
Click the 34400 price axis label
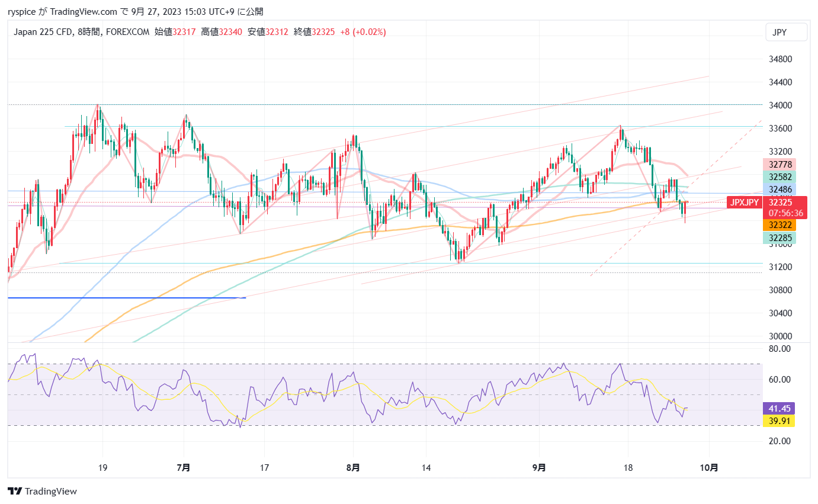[x=779, y=82]
